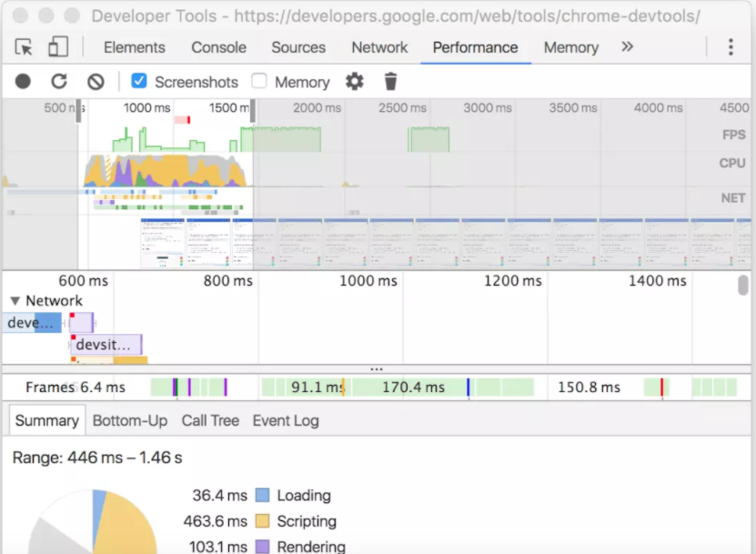Start recording with the round record button
Screen dimensions: 756x554
(x=23, y=82)
